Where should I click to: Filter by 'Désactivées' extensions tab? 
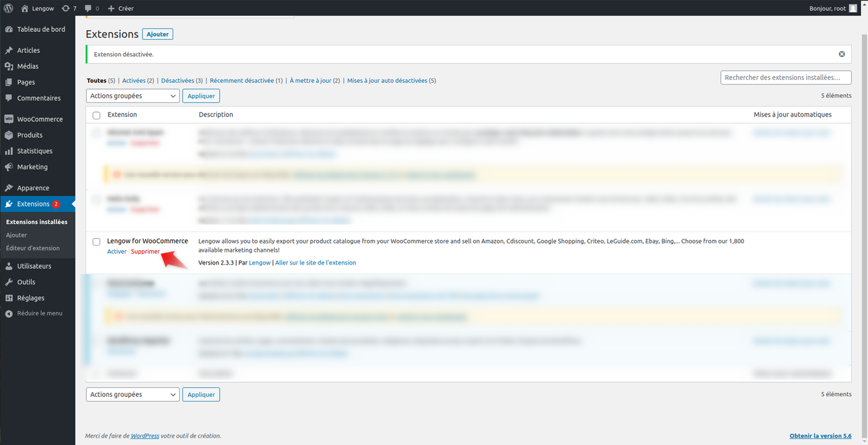pyautogui.click(x=178, y=81)
